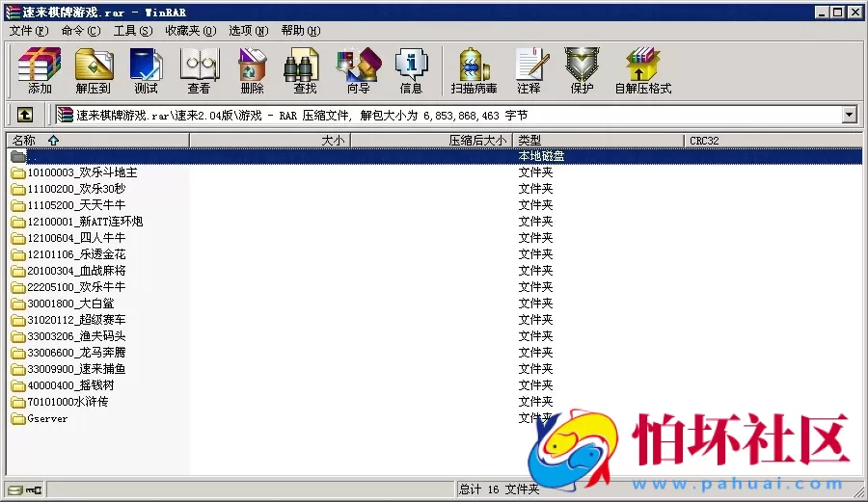Click folder icon of 33009900_速来捕鱼
Viewport: 868px width, 502px height.
(x=18, y=369)
